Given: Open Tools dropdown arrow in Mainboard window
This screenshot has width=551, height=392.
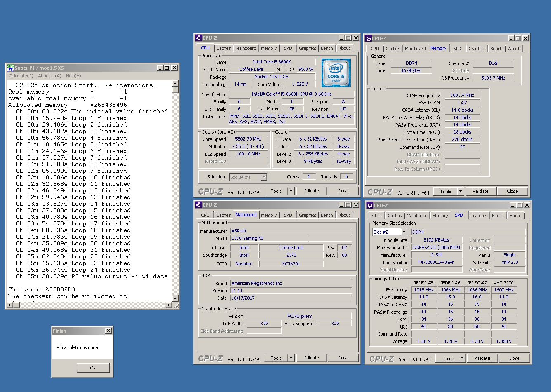Looking at the screenshot, I should pyautogui.click(x=291, y=358).
